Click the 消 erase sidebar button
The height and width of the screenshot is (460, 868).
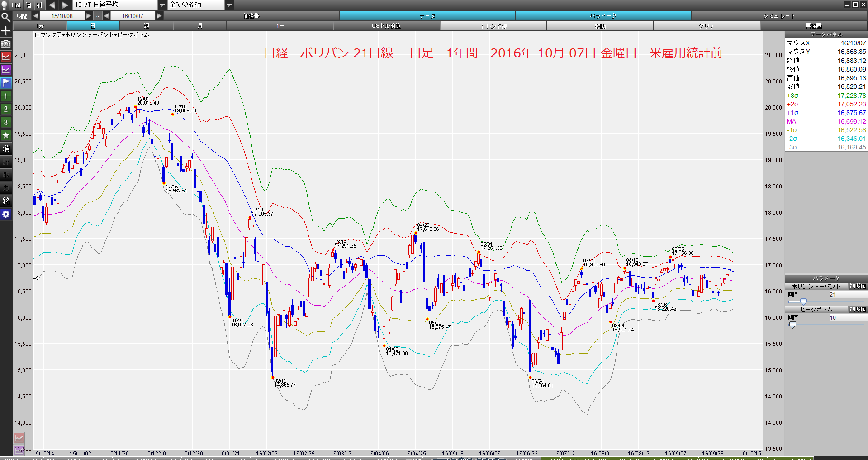(x=6, y=149)
